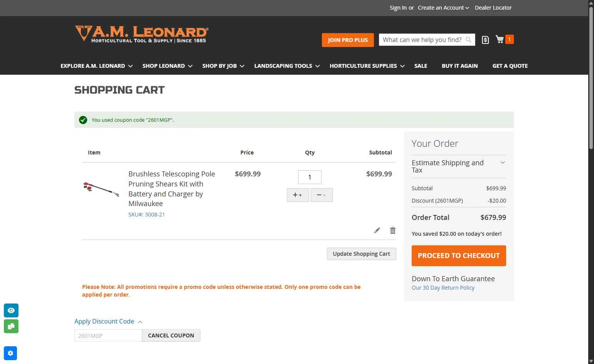Click the orange promo code note text
The width and height of the screenshot is (594, 364).
coord(221,291)
